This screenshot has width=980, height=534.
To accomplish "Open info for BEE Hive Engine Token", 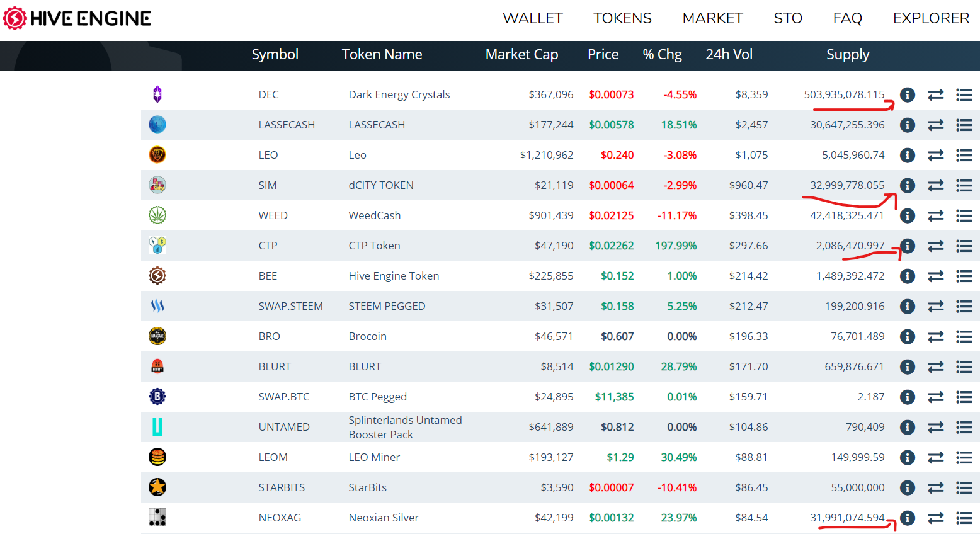I will coord(907,276).
